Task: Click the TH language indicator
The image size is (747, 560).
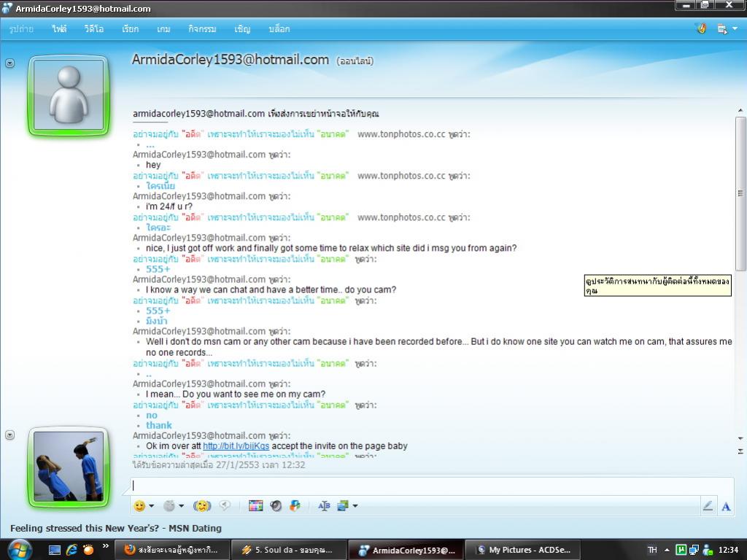Action: click(652, 550)
